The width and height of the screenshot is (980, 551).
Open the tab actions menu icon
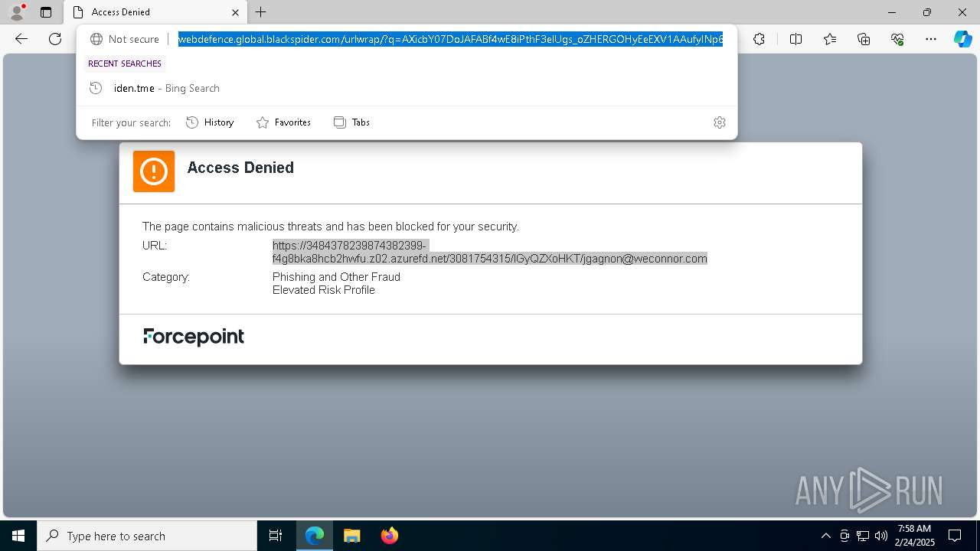tap(46, 12)
